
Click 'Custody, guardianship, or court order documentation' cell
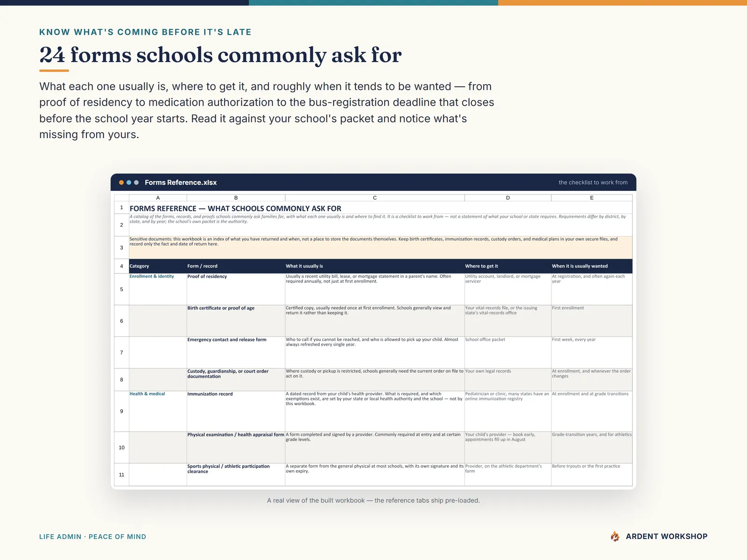click(236, 379)
